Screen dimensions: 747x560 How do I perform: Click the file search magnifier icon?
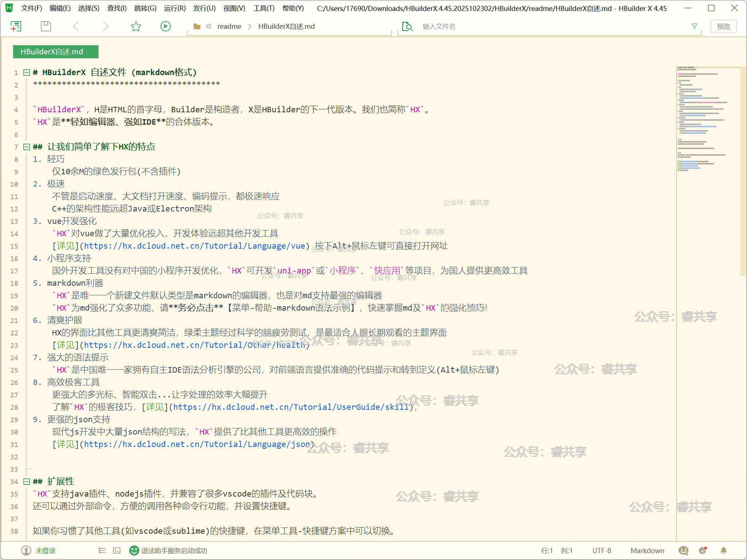[x=407, y=26]
